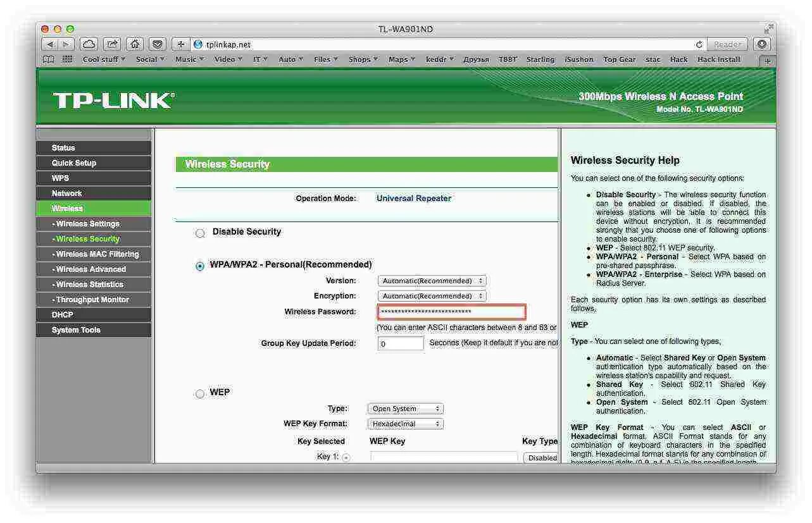The image size is (812, 523).
Task: Enter full screen with the arrows icon
Action: (768, 28)
